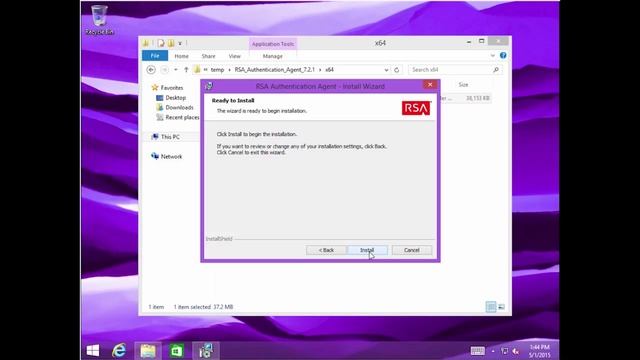Click the temp breadcrumb in address bar

[217, 70]
